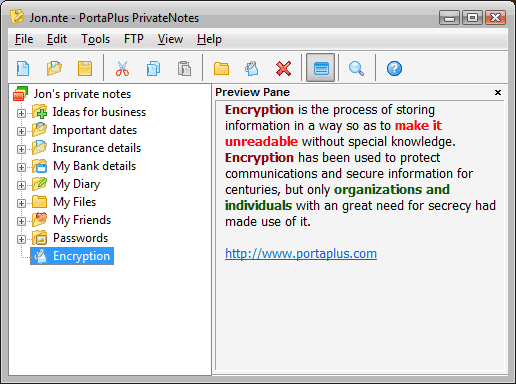Select the My Bank details label
This screenshot has height=384, width=516.
[95, 166]
